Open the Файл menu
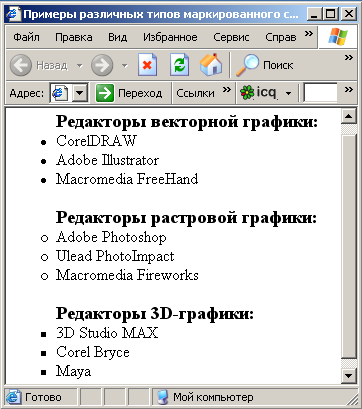The image size is (362, 409). tap(26, 37)
